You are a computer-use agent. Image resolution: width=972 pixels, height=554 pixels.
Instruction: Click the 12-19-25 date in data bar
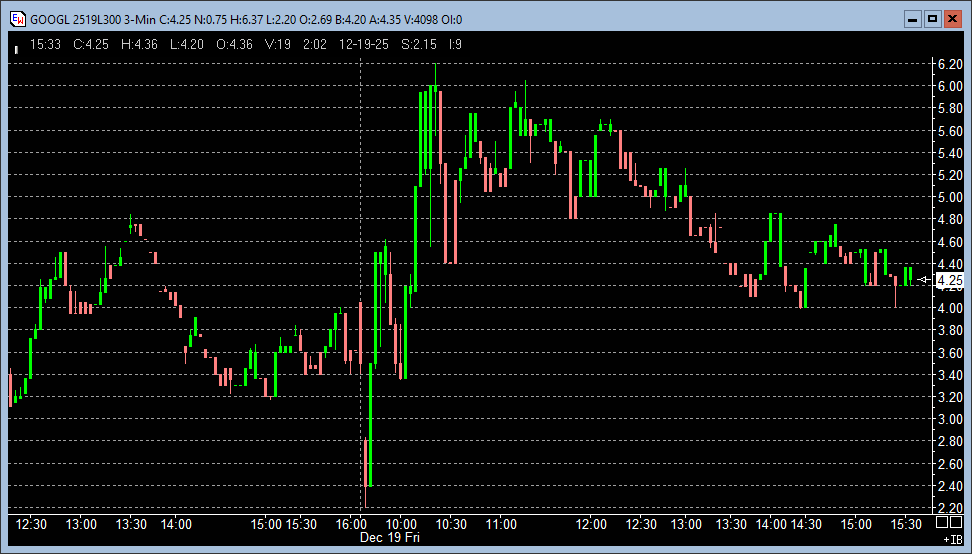[x=363, y=44]
